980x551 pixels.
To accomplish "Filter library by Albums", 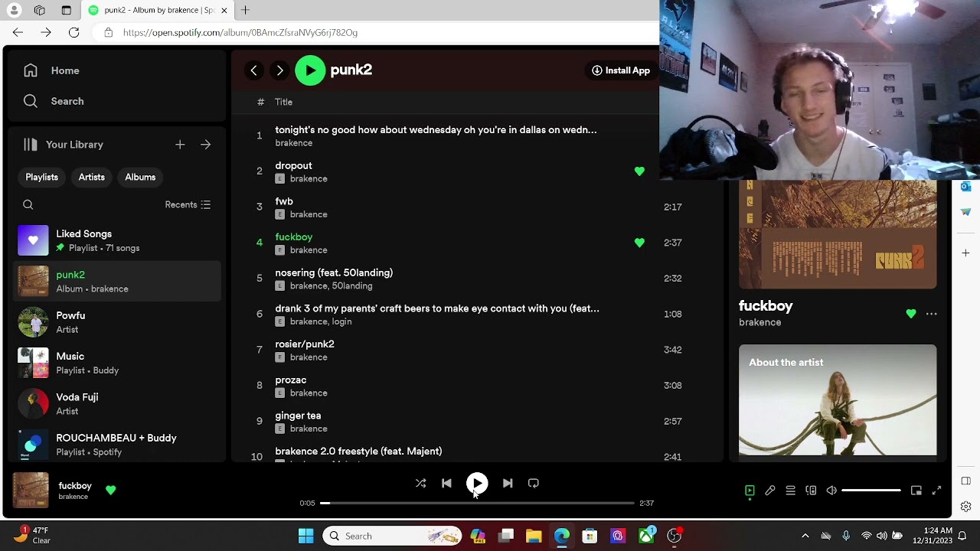I will 140,177.
